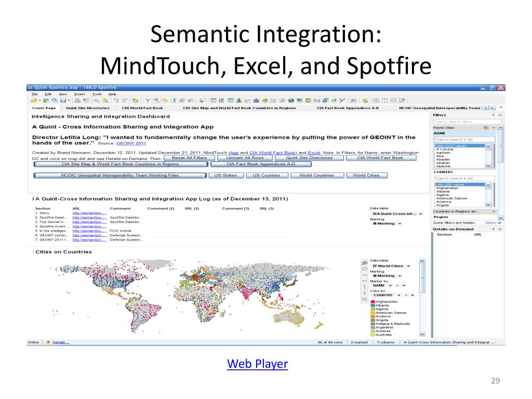Pin the Details-on-Demand panel
Image resolution: width=532 pixels, height=399 pixels.
coord(494,229)
